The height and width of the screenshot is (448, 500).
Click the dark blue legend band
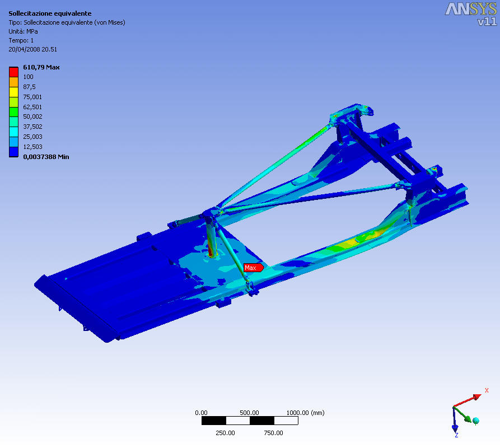[13, 152]
